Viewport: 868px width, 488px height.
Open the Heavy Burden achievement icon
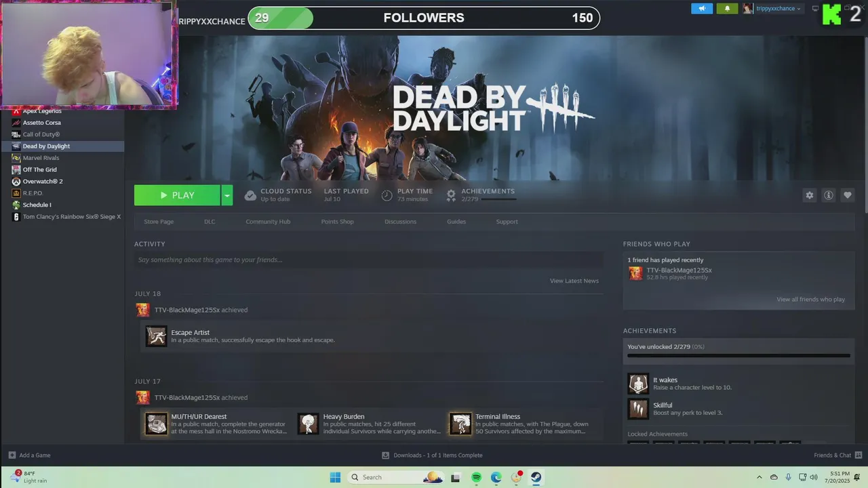(309, 424)
